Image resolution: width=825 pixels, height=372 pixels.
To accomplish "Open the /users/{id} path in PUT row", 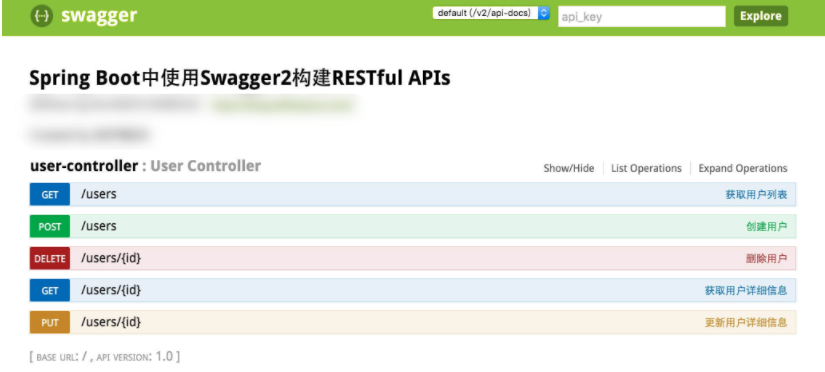I will tap(111, 321).
